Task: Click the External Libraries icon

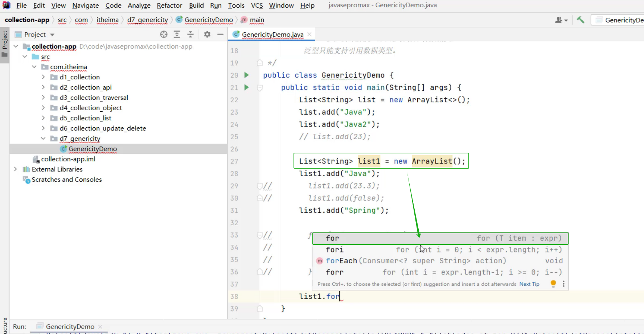Action: (26, 169)
